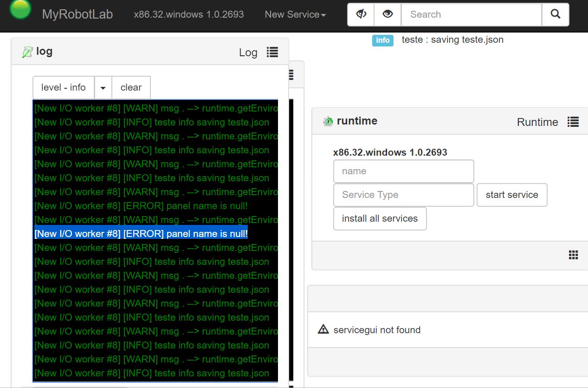Open the log panel list menu icon
The image size is (588, 388).
272,52
